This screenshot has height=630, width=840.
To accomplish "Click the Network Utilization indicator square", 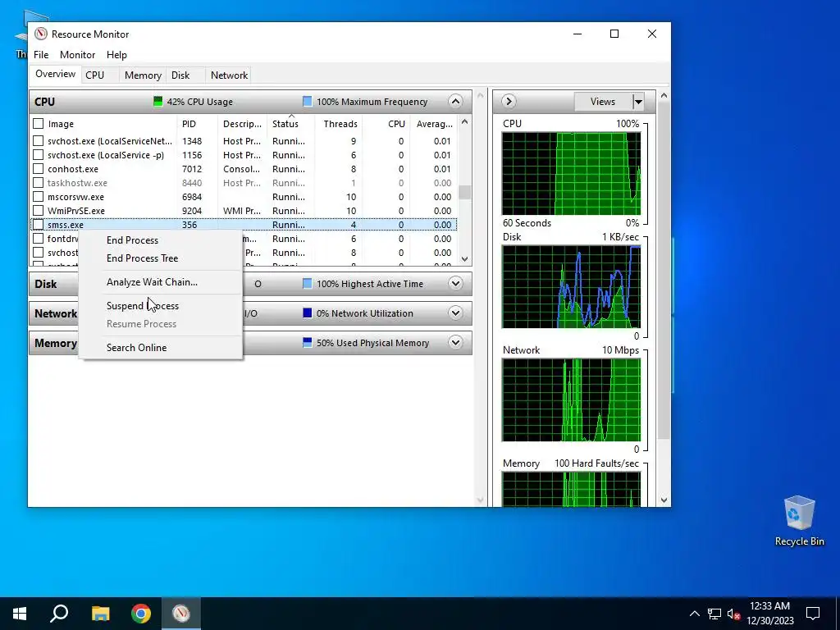I will click(308, 313).
